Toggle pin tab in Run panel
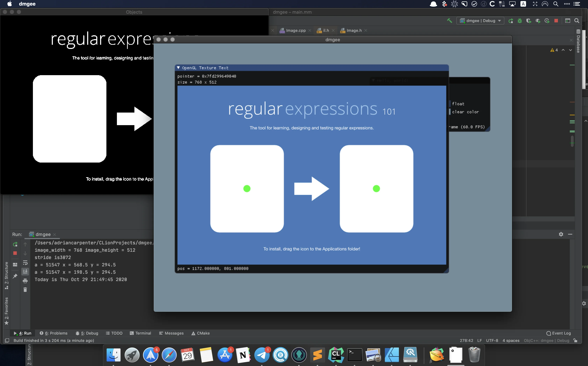Image resolution: width=588 pixels, height=366 pixels. (x=15, y=276)
